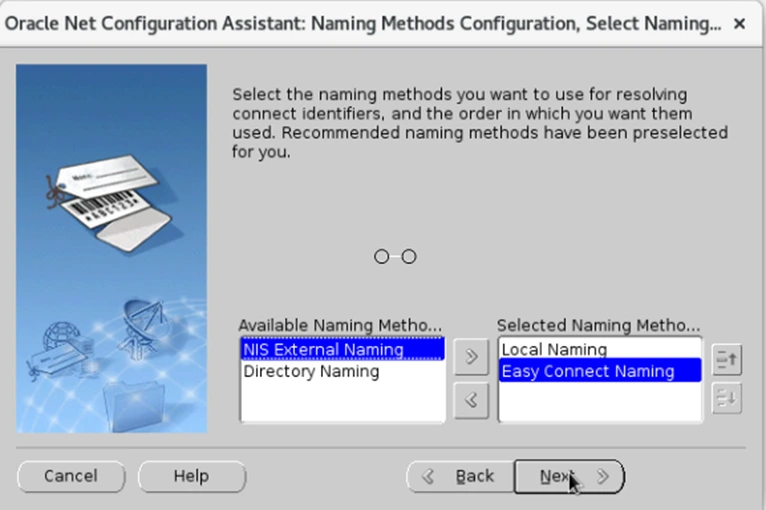The image size is (766, 510).
Task: Select Easy Connect Naming in selected list
Action: click(587, 371)
